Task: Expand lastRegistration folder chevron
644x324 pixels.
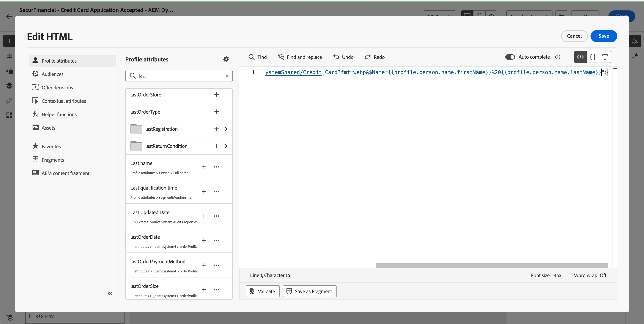Action: 226,129
